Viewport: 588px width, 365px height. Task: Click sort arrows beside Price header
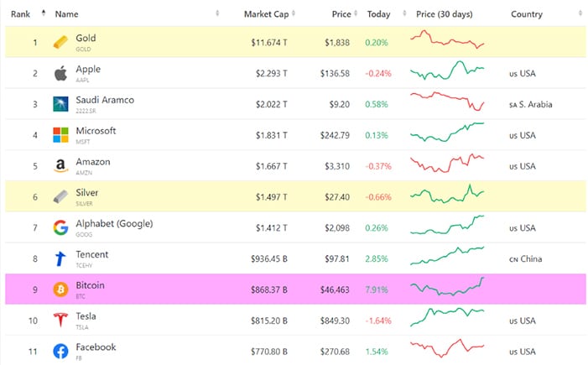click(x=356, y=13)
